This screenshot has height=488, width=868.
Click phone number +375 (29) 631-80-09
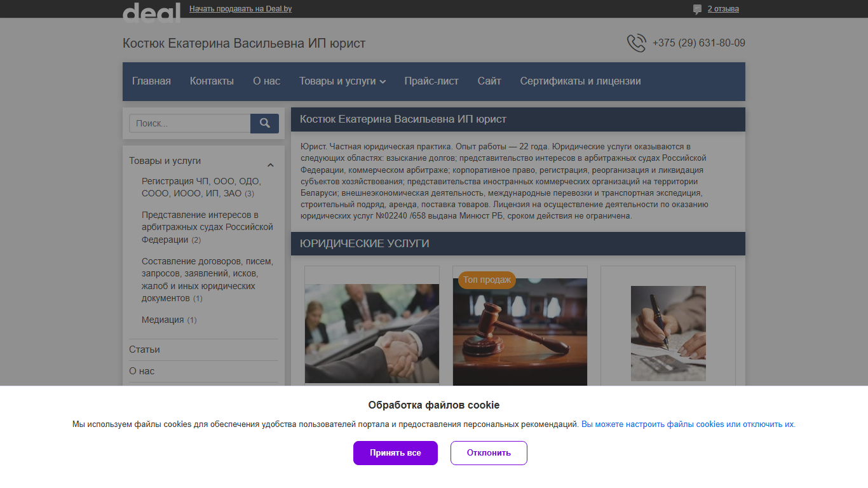click(698, 43)
